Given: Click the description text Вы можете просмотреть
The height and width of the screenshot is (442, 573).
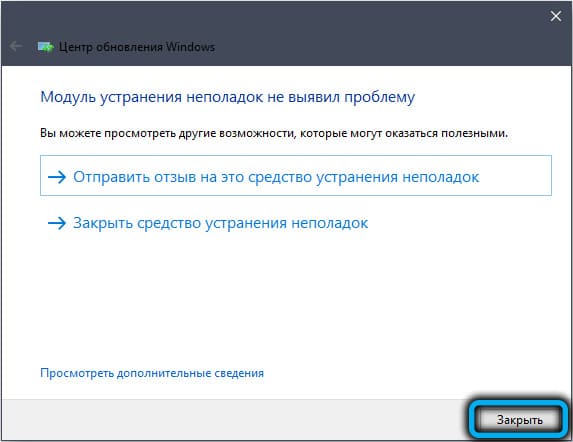Looking at the screenshot, I should 274,133.
